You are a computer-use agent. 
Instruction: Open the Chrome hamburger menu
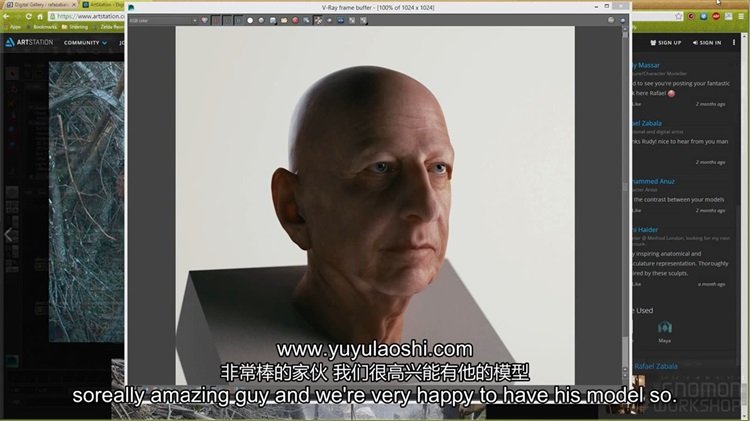[x=741, y=16]
